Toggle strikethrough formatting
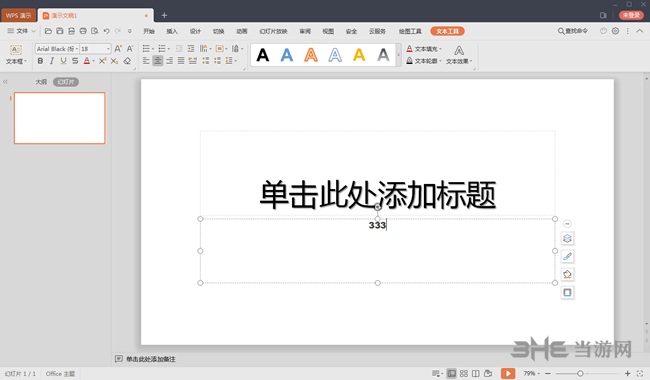This screenshot has height=380, width=650. pos(75,61)
